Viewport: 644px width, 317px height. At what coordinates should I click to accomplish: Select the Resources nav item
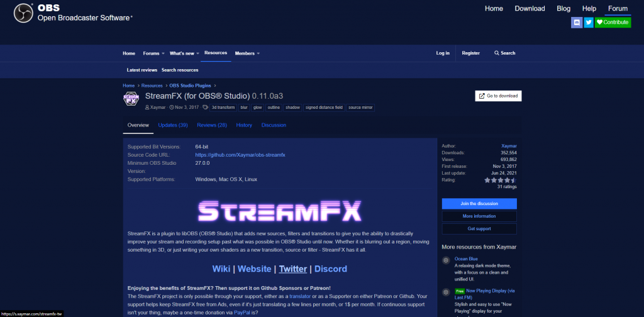click(x=216, y=53)
